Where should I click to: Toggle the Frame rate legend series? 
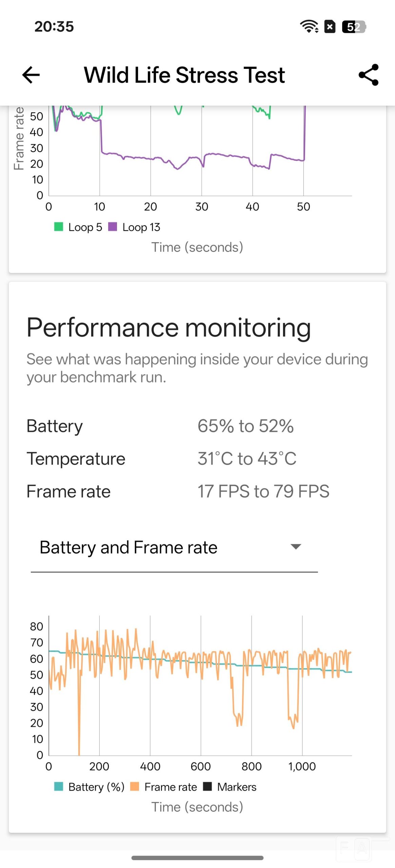click(163, 786)
